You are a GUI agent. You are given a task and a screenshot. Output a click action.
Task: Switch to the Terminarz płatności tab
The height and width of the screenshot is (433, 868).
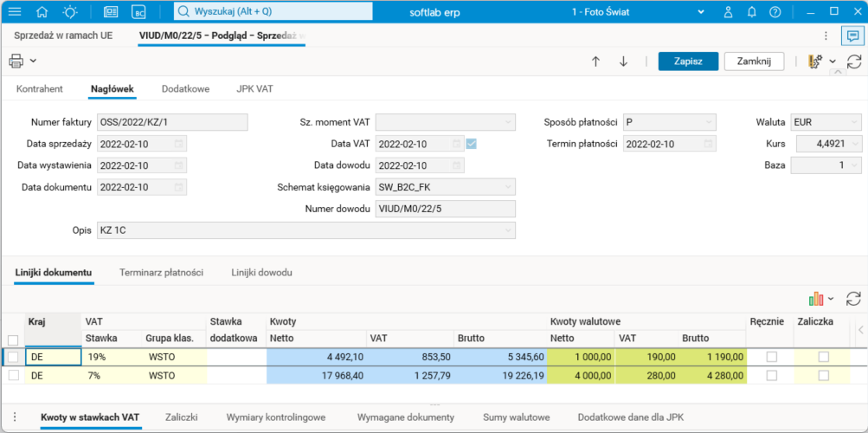coord(162,273)
